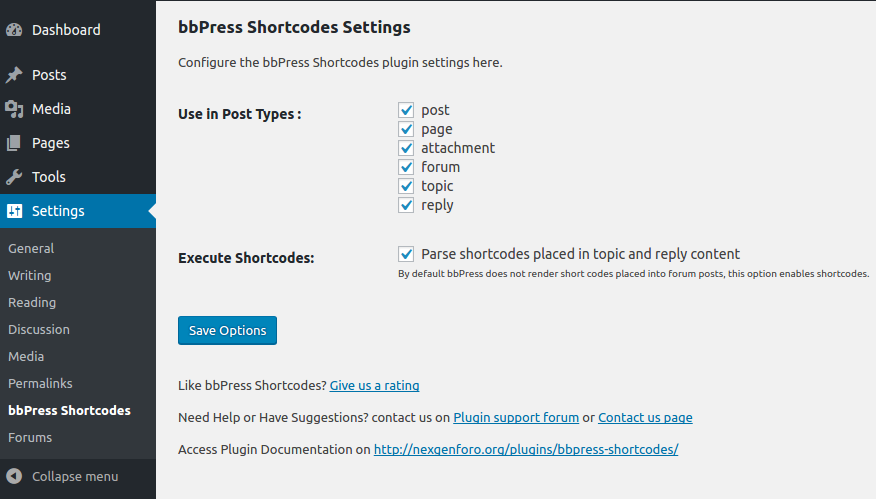876x499 pixels.
Task: Uncheck the forum checkbox
Action: [406, 167]
